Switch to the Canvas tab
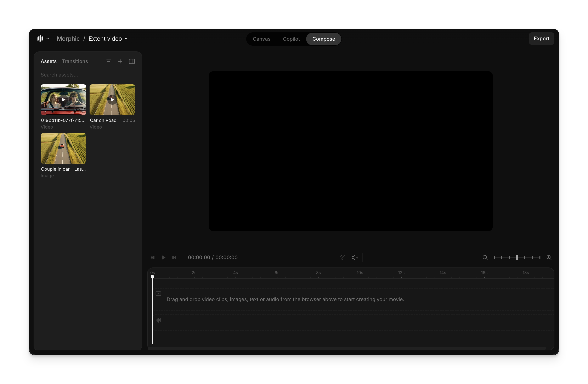This screenshot has height=384, width=588. tap(261, 39)
